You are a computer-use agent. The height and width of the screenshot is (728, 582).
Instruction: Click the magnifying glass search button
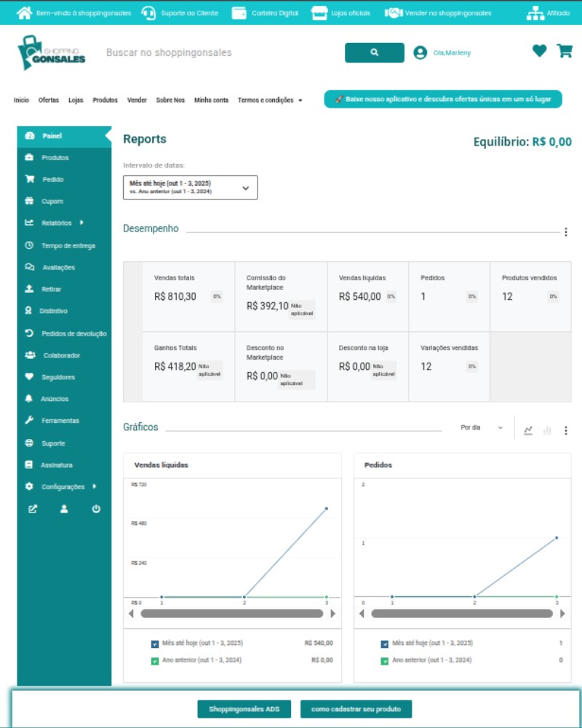point(374,52)
